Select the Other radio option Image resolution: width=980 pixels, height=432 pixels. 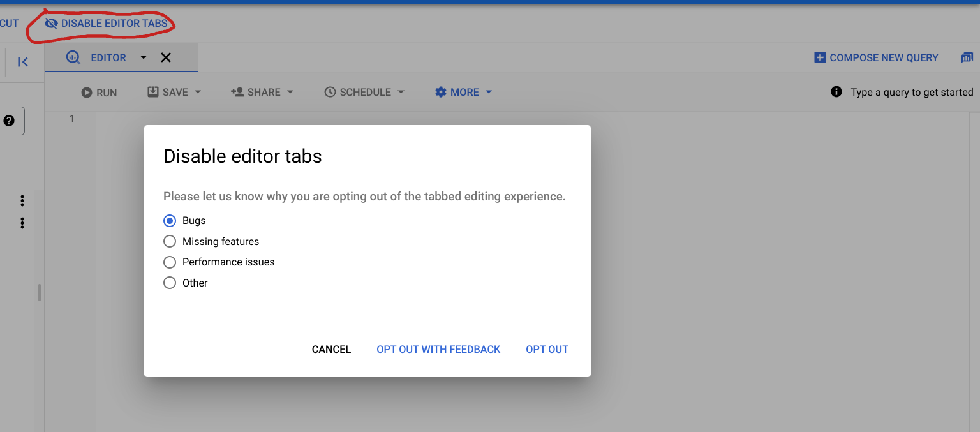pyautogui.click(x=170, y=283)
